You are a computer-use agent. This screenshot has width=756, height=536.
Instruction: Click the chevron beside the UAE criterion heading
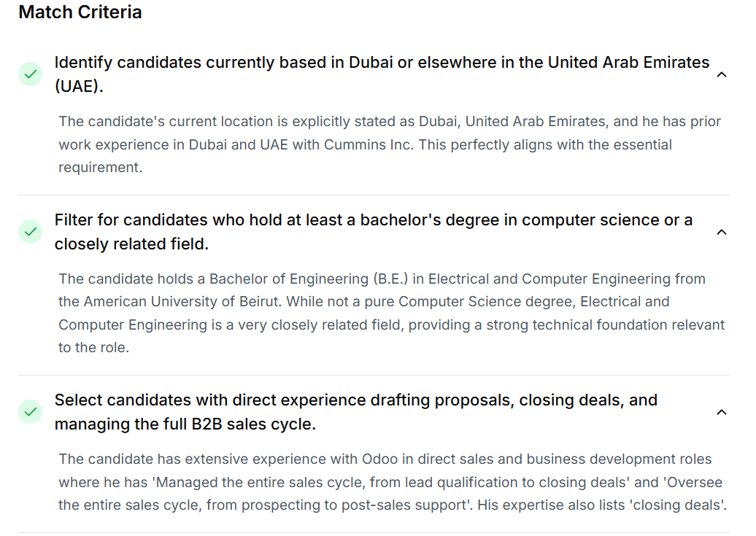point(722,74)
